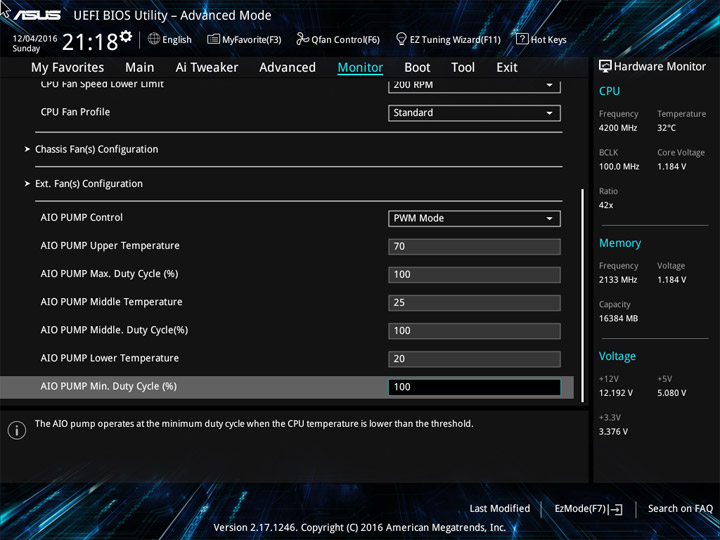
Task: Click the memory frequency 2133 MHz value
Action: click(618, 280)
